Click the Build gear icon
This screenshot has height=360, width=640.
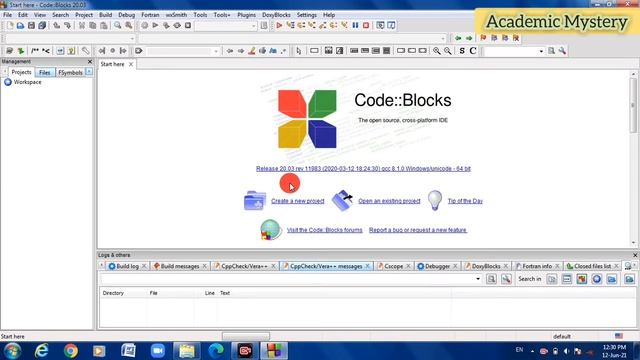click(x=144, y=25)
